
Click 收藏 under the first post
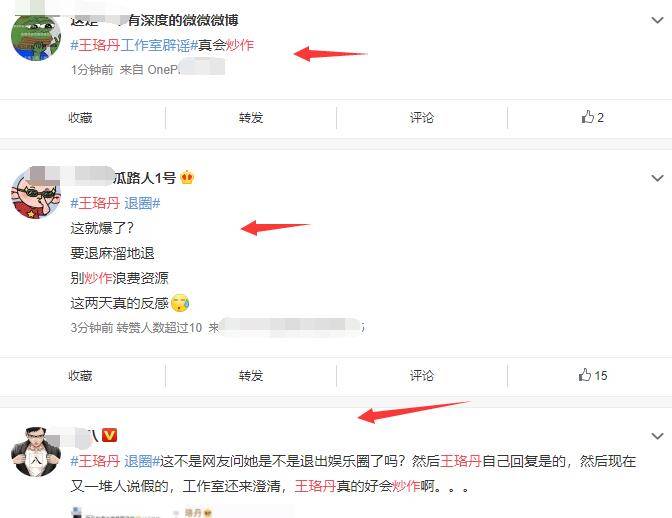(80, 117)
